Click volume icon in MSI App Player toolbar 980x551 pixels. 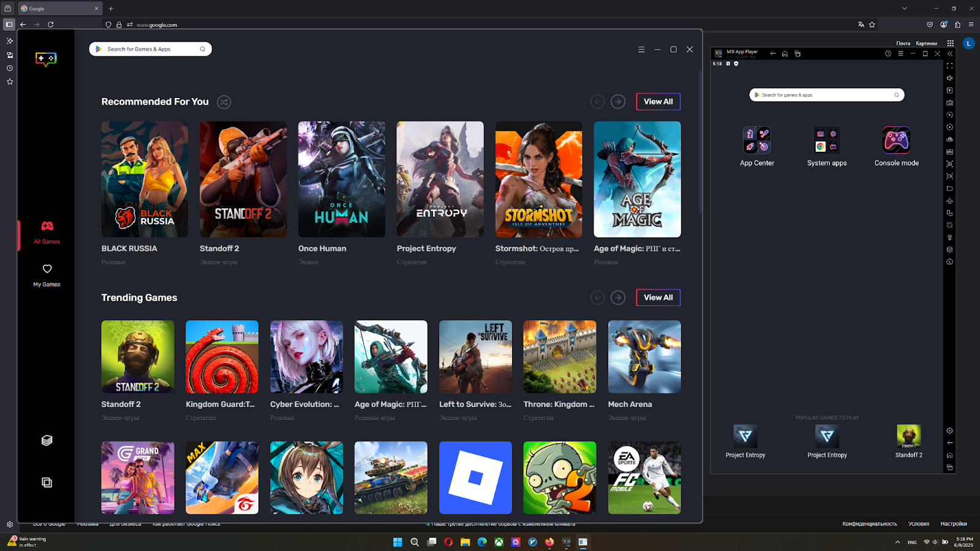949,78
